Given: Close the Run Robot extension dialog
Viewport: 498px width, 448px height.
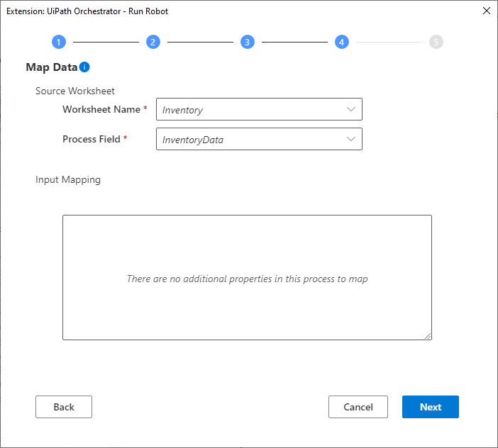Looking at the screenshot, I should click(486, 11).
